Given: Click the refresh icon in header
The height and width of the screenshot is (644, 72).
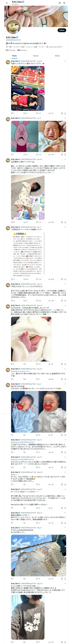Looking at the screenshot, I should pos(60,3).
